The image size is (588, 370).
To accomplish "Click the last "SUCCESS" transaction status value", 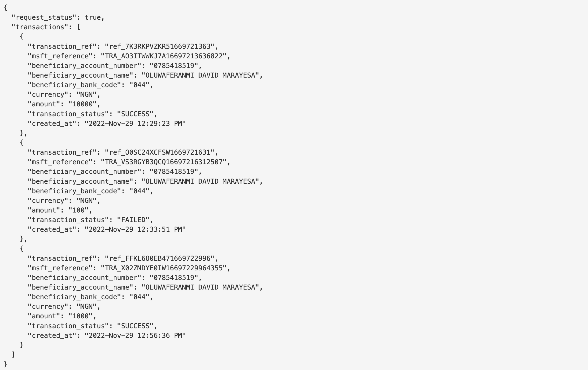I will pos(135,326).
